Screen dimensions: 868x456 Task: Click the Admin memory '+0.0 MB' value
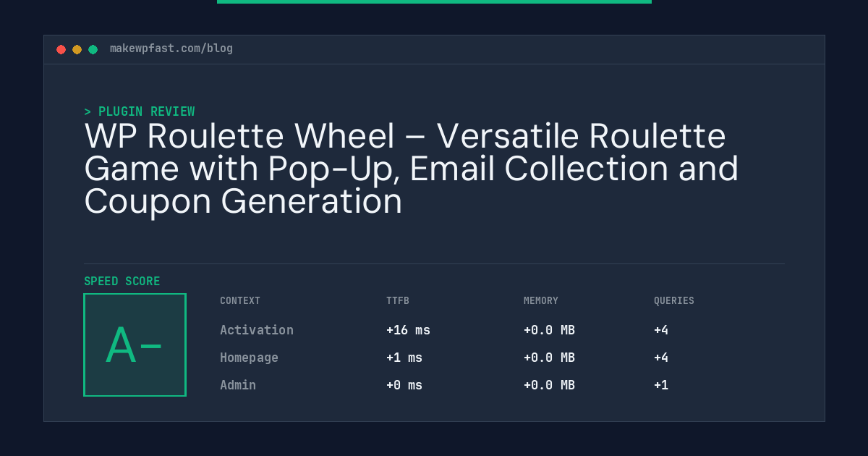(x=549, y=385)
